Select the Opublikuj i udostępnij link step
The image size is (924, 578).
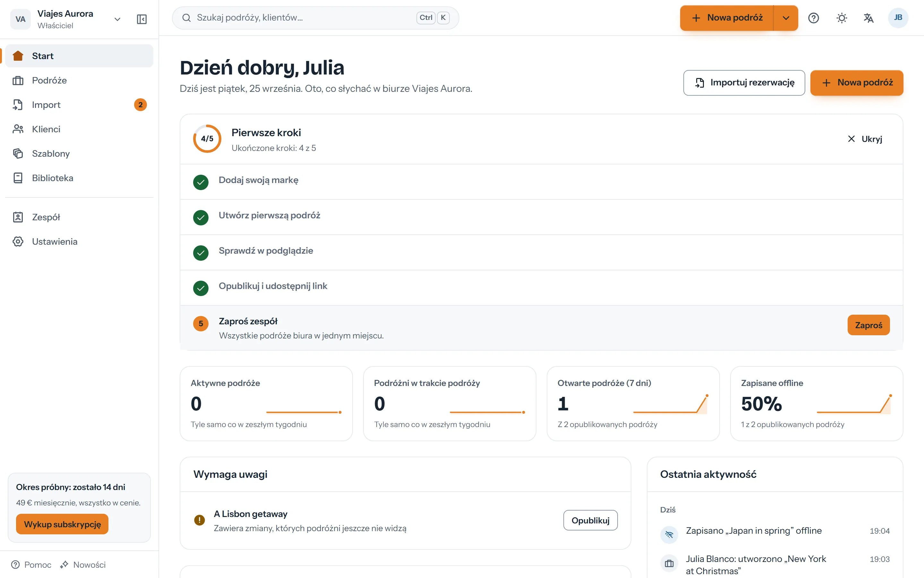click(x=542, y=288)
